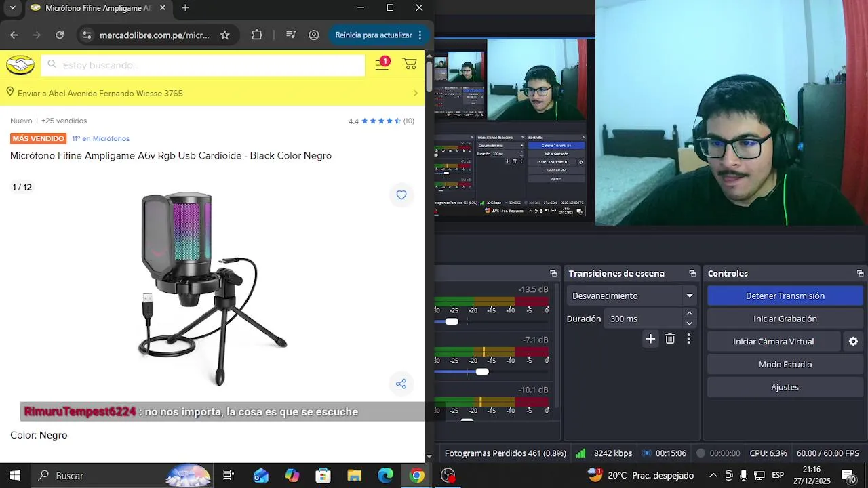
Task: Open the 4.4 star rating reviews
Action: click(x=381, y=121)
